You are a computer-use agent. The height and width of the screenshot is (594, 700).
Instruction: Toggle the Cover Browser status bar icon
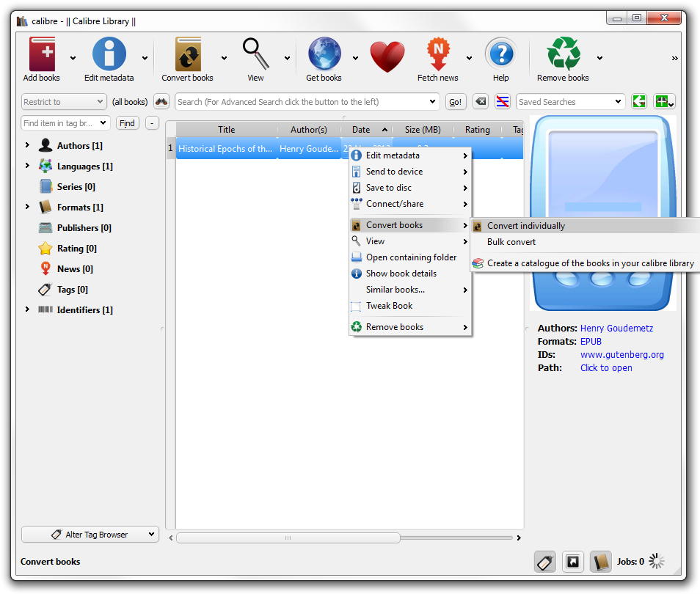(x=573, y=562)
